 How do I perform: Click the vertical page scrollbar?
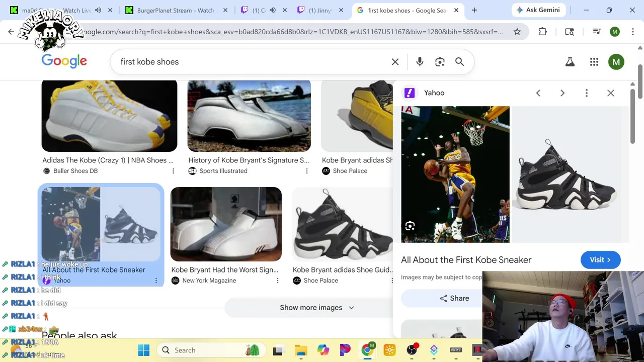pos(640,81)
